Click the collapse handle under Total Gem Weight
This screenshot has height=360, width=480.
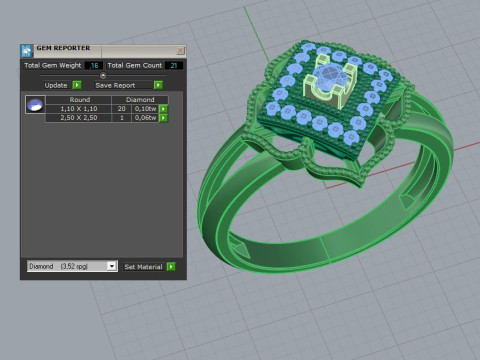click(x=103, y=76)
